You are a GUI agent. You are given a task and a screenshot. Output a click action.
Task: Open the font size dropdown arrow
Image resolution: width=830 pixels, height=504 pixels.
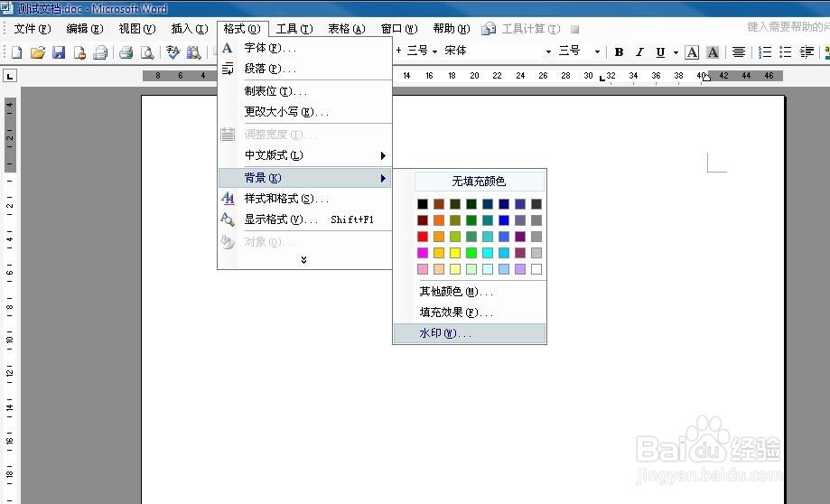click(x=597, y=51)
